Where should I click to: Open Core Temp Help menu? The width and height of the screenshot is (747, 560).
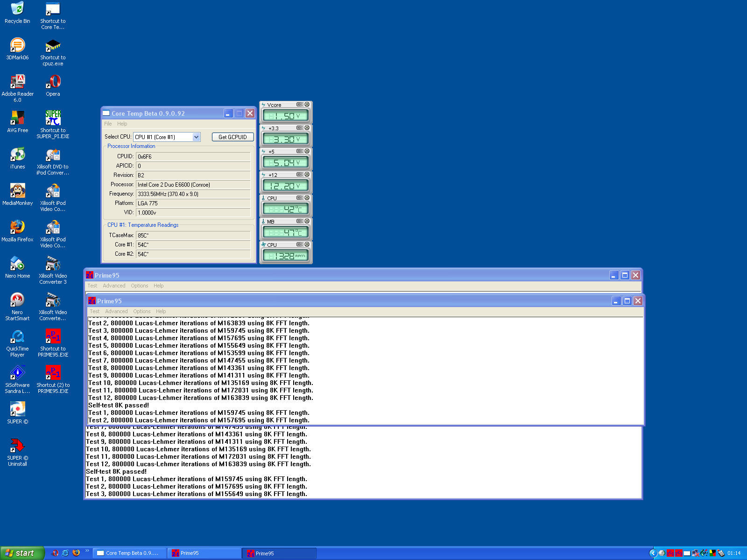(x=122, y=124)
